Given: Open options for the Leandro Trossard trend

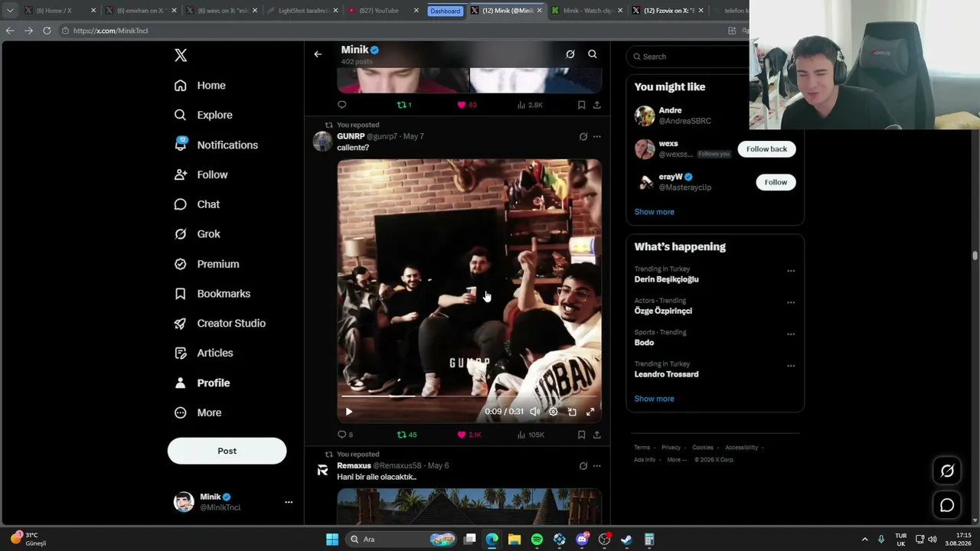Looking at the screenshot, I should [791, 366].
